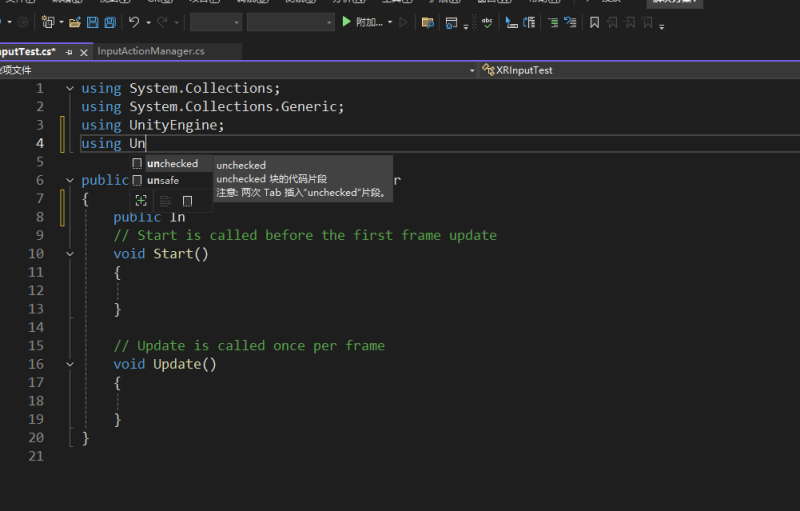This screenshot has height=511, width=800.
Task: Choose 'unchecked' from completion list
Action: pos(172,164)
